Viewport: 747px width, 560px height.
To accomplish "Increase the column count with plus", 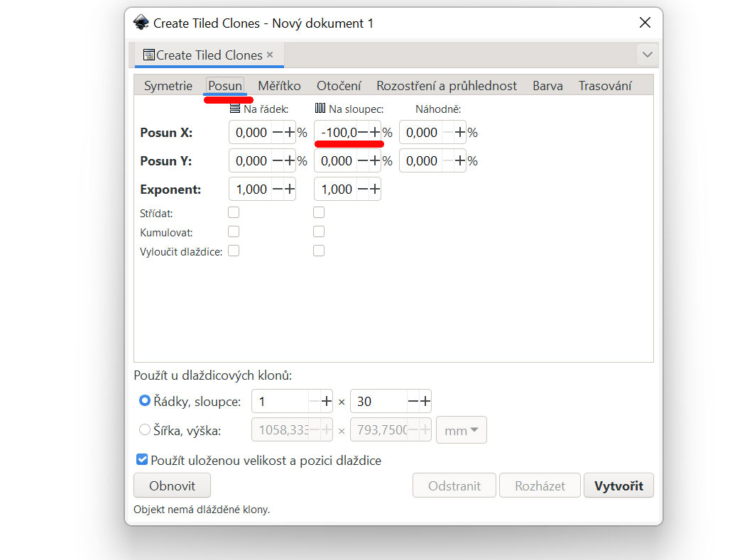I will pos(425,402).
